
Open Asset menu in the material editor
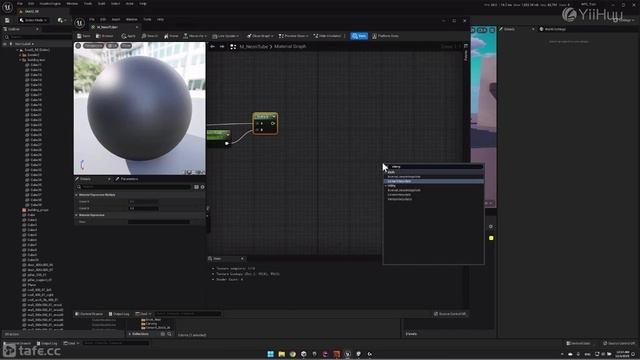point(116,19)
